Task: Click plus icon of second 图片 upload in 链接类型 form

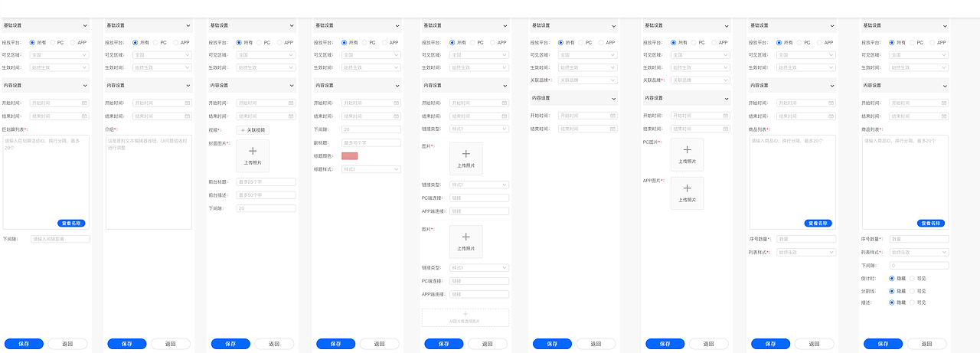Action: tap(465, 237)
